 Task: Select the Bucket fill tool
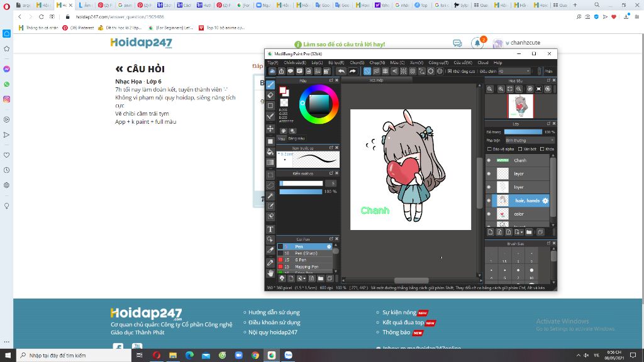click(270, 152)
